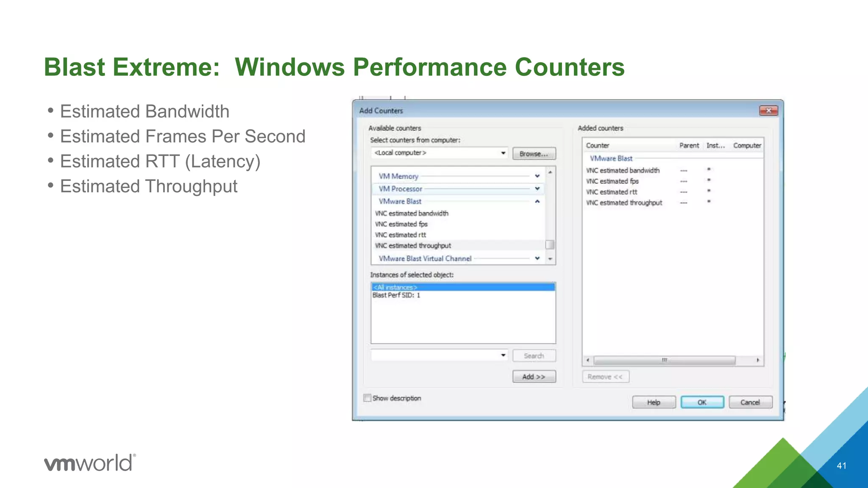Open the instance search dropdown

tap(503, 355)
